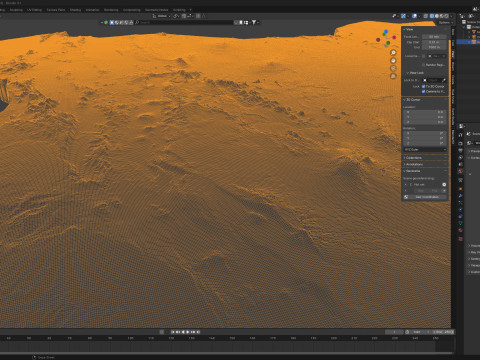Click the Geo coordinates button at panel bottom
The image size is (480, 360).
point(428,197)
